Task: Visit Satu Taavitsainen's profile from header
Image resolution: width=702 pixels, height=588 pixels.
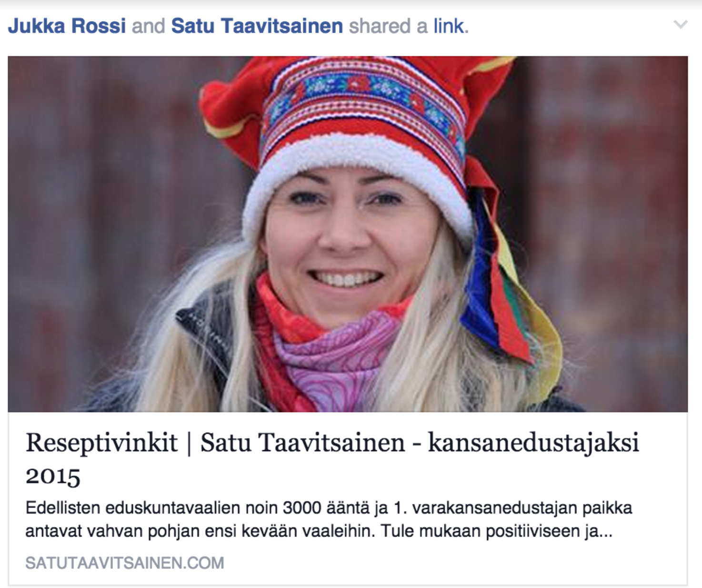Action: pos(257,26)
